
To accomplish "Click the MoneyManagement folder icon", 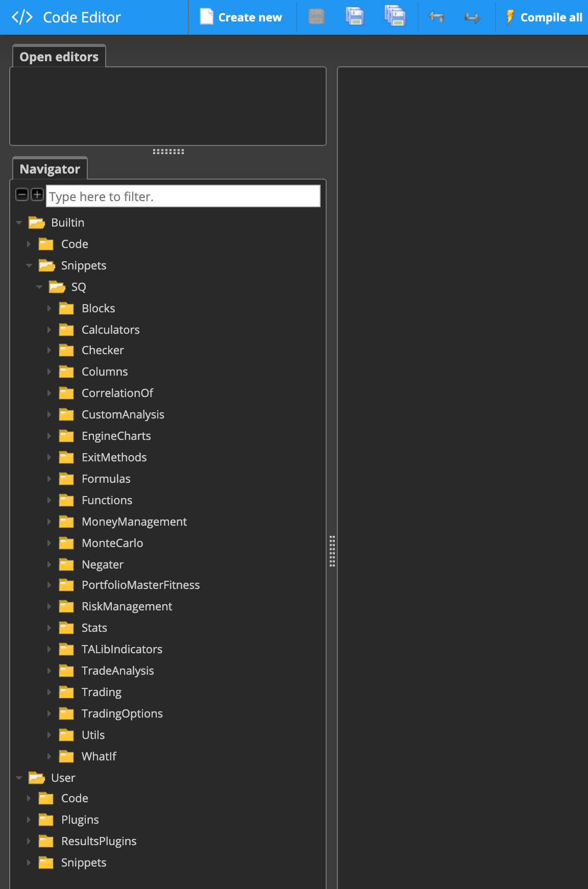I will (66, 522).
